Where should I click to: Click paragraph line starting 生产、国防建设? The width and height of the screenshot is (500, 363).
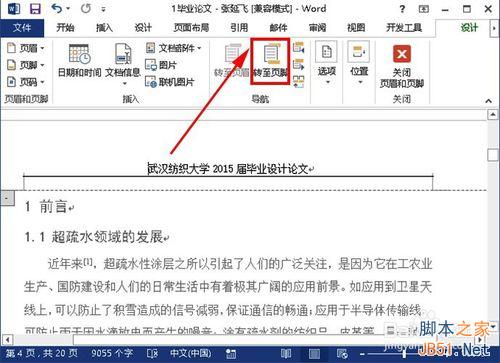tap(228, 287)
